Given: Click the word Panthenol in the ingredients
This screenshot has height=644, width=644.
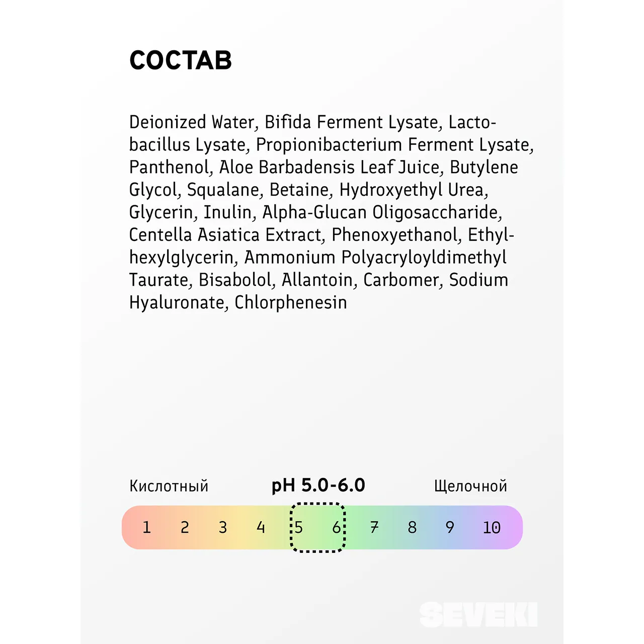Looking at the screenshot, I should [x=169, y=167].
